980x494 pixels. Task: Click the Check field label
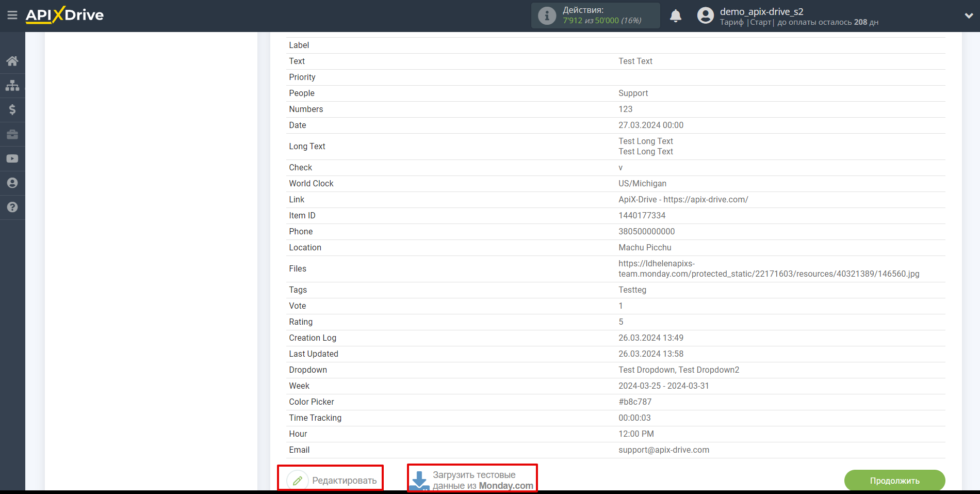click(300, 167)
